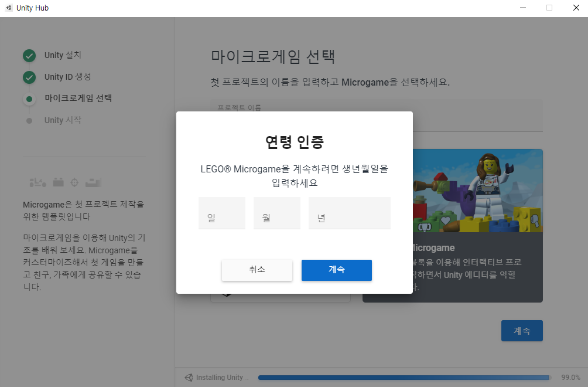
Task: Click the 년 (year) input field
Action: coord(350,213)
